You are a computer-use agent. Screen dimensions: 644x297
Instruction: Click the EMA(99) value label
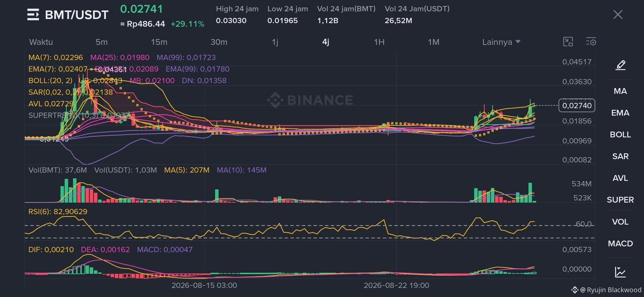pyautogui.click(x=197, y=69)
